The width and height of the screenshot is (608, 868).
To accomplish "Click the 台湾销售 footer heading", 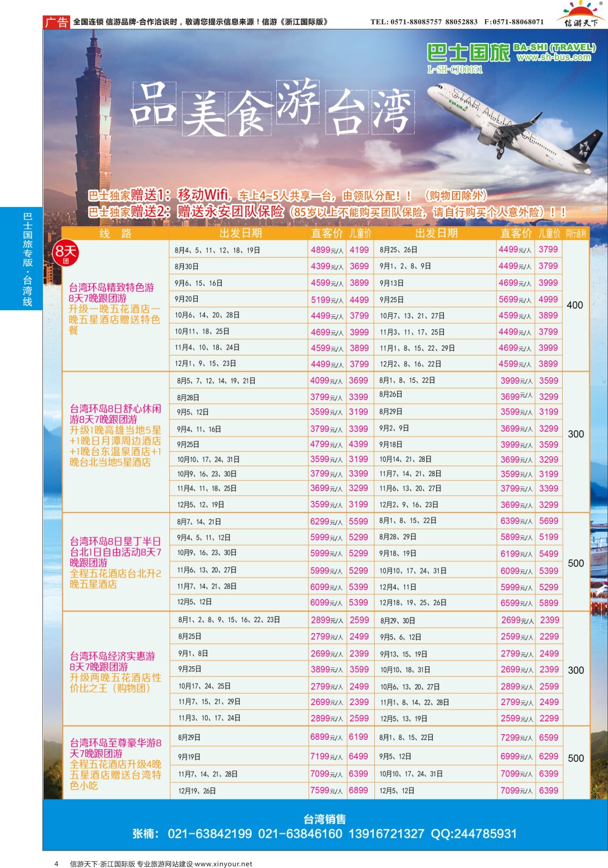I will 325,819.
